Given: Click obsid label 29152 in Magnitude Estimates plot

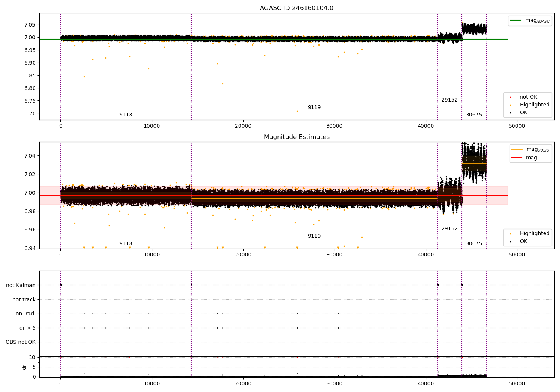Looking at the screenshot, I should [449, 228].
